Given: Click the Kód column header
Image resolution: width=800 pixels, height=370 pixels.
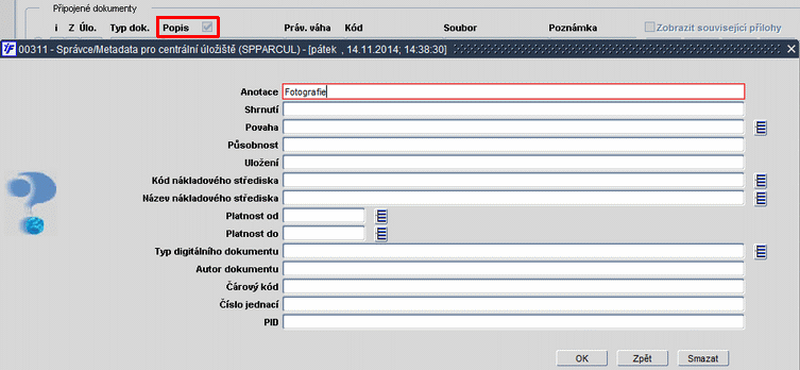Looking at the screenshot, I should [354, 28].
